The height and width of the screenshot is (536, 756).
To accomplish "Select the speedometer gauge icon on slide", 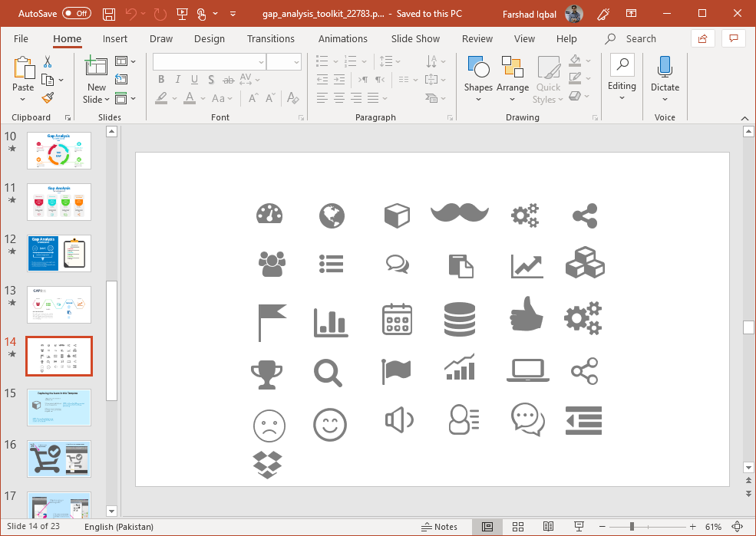I will click(x=269, y=213).
